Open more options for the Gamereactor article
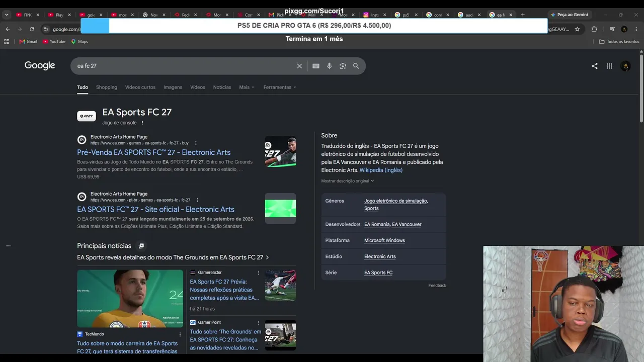The image size is (644, 362). [259, 273]
